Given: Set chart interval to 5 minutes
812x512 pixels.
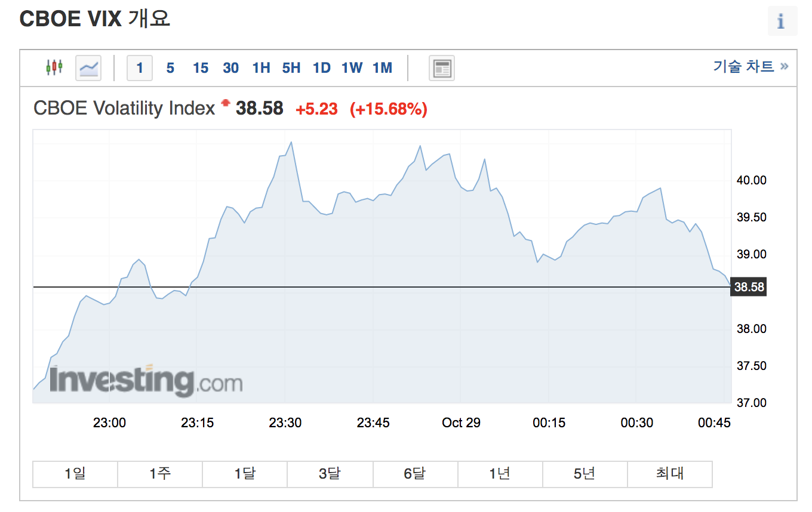Looking at the screenshot, I should coord(170,68).
